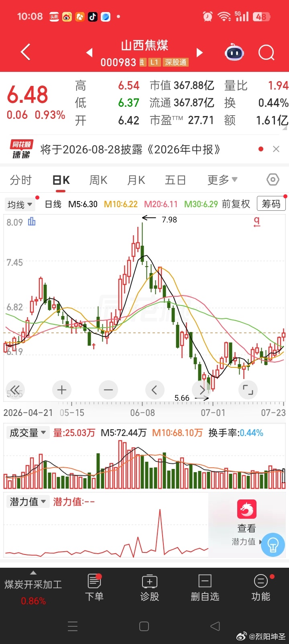289x644 pixels.
Task: Tap Android recent apps menu button
Action: coord(73,626)
